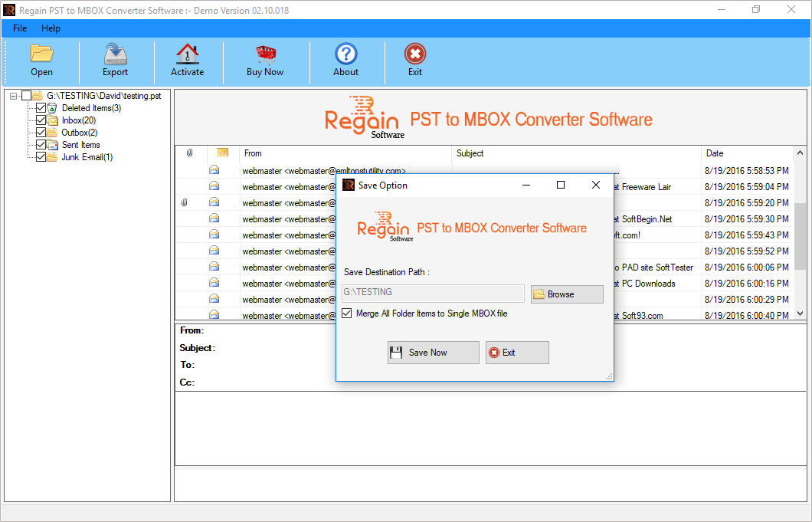Click the Activate house icon
Viewport: 812px width, 522px height.
point(188,54)
